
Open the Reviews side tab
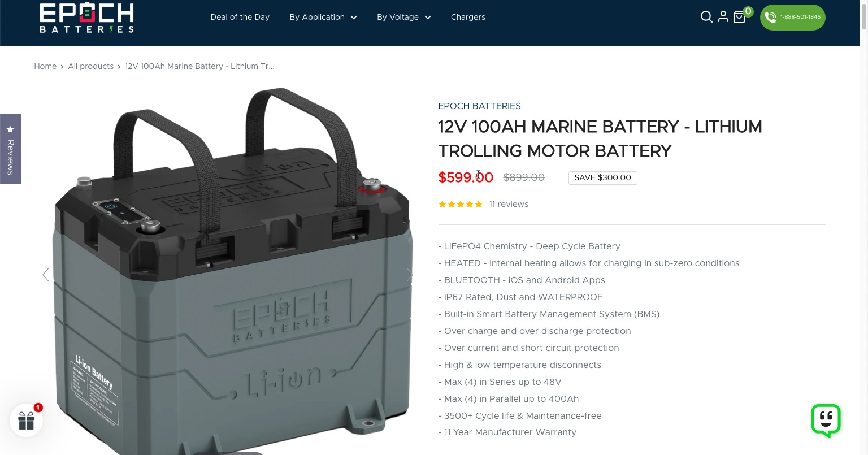point(10,149)
